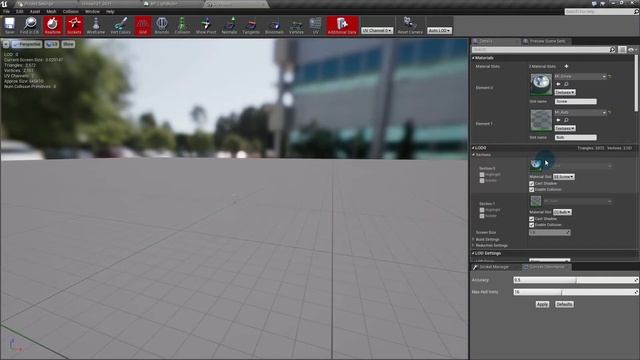This screenshot has width=640, height=360.
Task: Open Details view options eye dropdown
Action: [x=632, y=50]
